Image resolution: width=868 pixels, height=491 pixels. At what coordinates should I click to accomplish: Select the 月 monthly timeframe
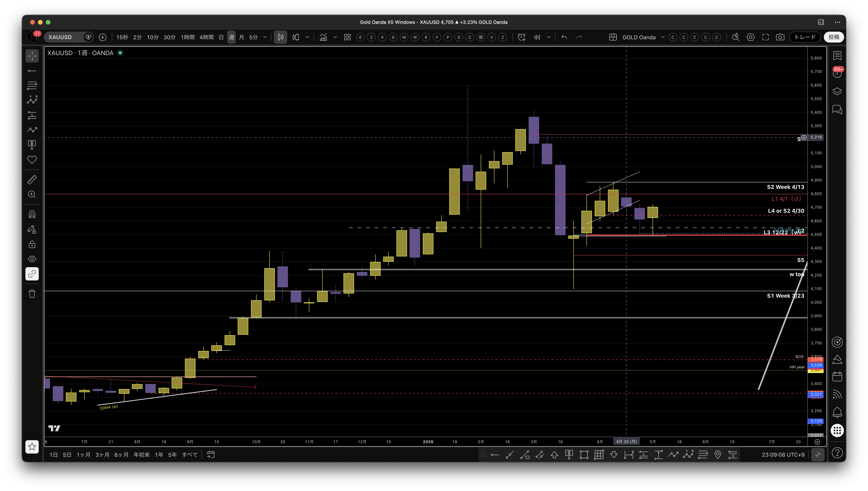(242, 37)
